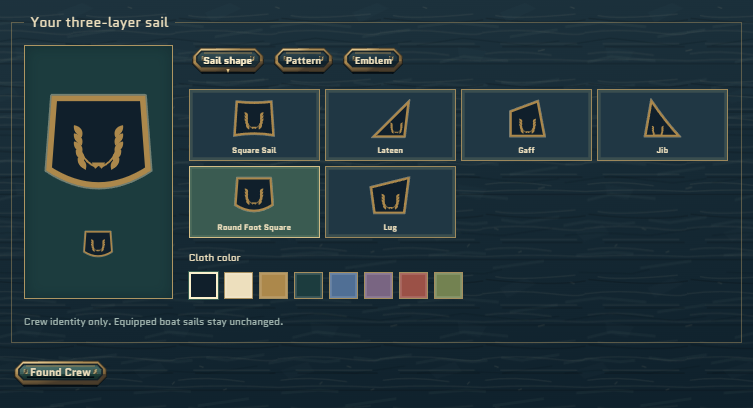Choose the Lateen sail shape
Screen dimensions: 753x408
point(390,125)
